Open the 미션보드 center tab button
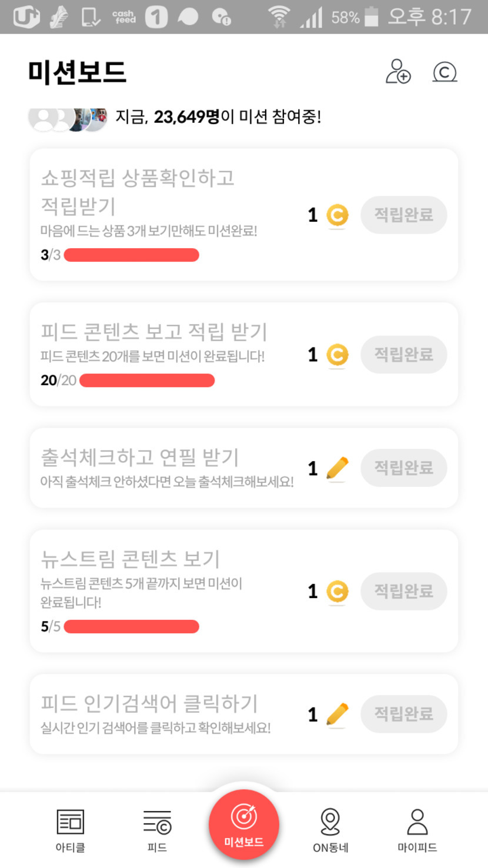 click(x=243, y=824)
